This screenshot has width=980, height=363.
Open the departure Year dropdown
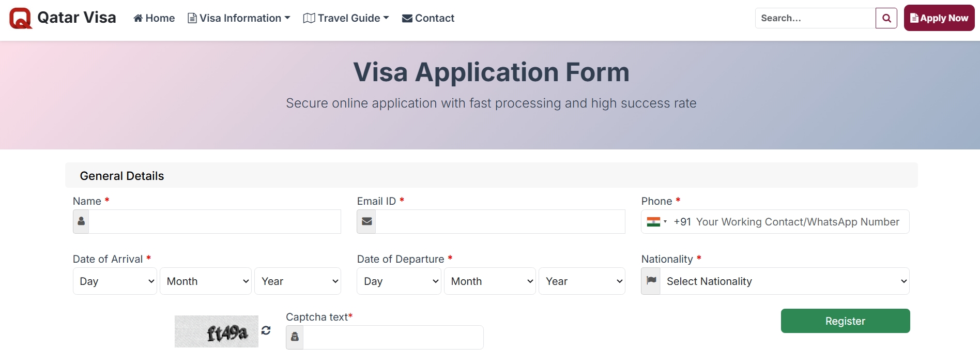[582, 281]
